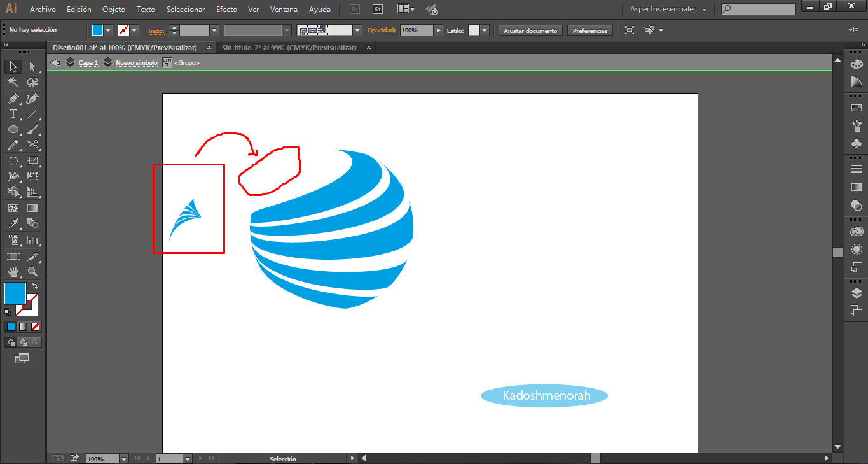The width and height of the screenshot is (868, 464).
Task: Open the arrange documents dropdown
Action: (x=406, y=9)
